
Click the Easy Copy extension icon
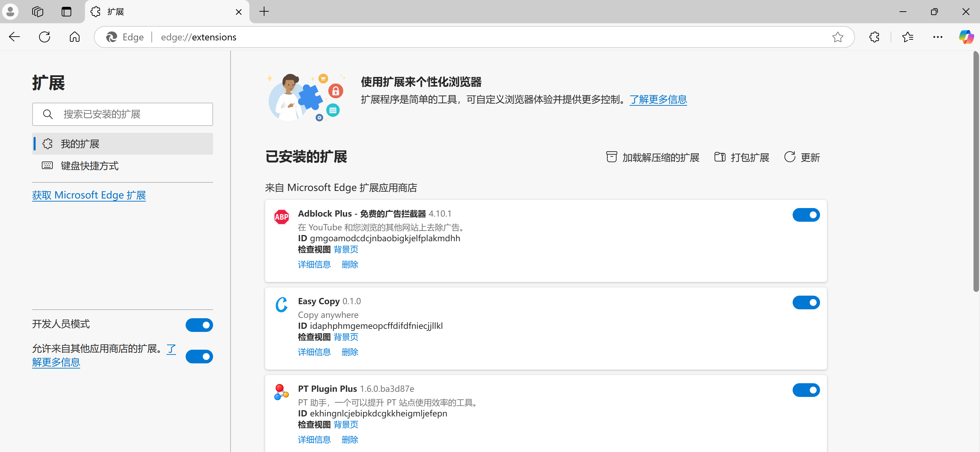coord(282,305)
